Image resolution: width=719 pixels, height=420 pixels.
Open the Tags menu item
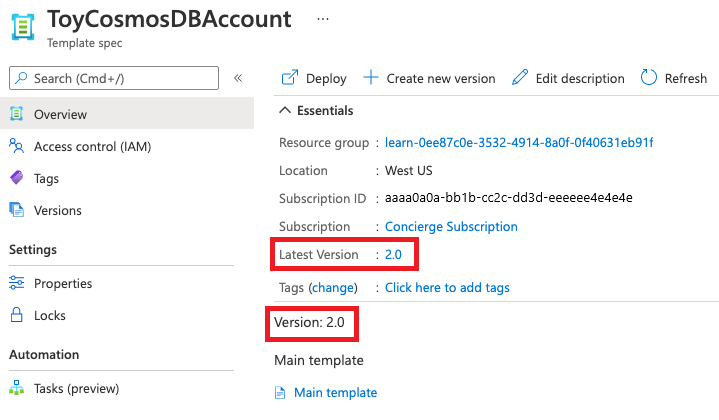[46, 179]
